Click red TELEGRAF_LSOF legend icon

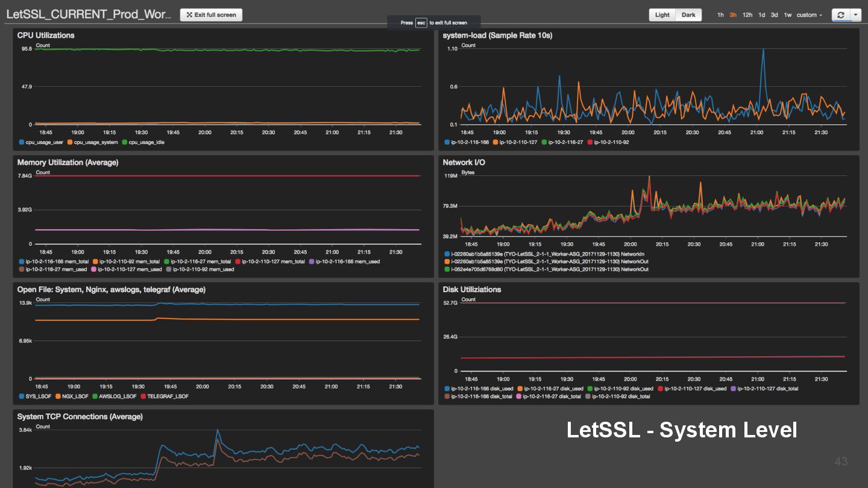[143, 397]
